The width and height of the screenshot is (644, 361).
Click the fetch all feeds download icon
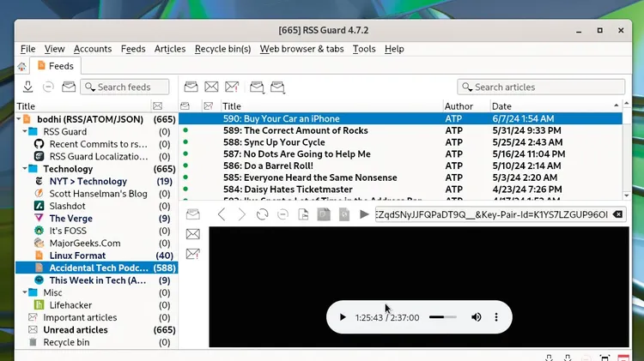(x=28, y=87)
